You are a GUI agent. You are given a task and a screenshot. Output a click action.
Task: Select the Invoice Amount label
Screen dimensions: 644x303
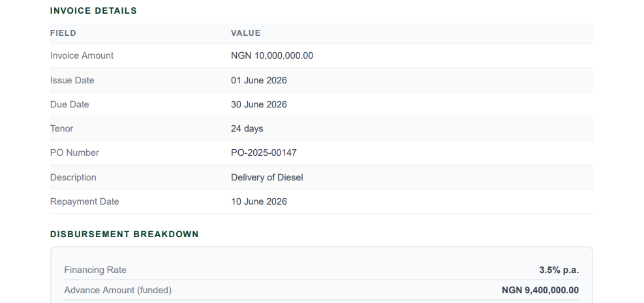click(x=82, y=56)
